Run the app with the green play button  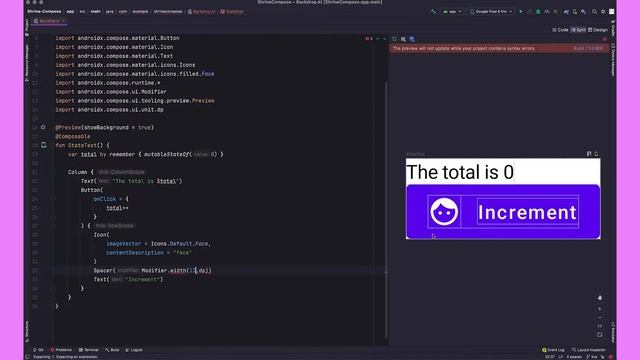[x=521, y=12]
